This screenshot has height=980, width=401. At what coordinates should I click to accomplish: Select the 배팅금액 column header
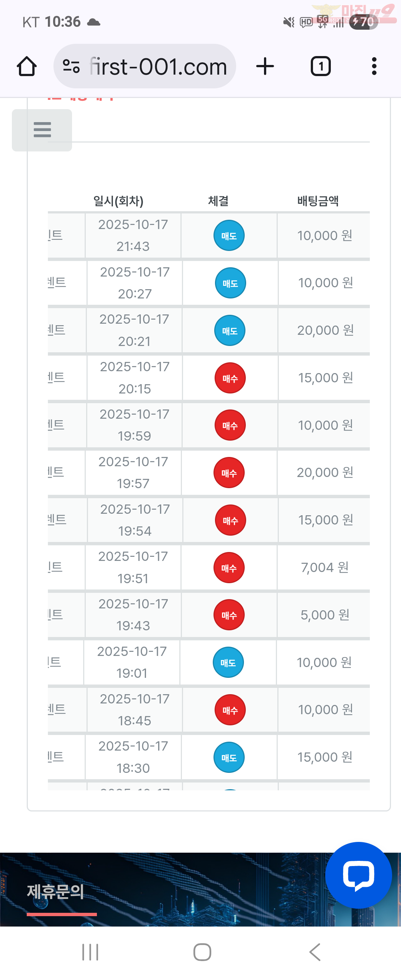tap(318, 201)
